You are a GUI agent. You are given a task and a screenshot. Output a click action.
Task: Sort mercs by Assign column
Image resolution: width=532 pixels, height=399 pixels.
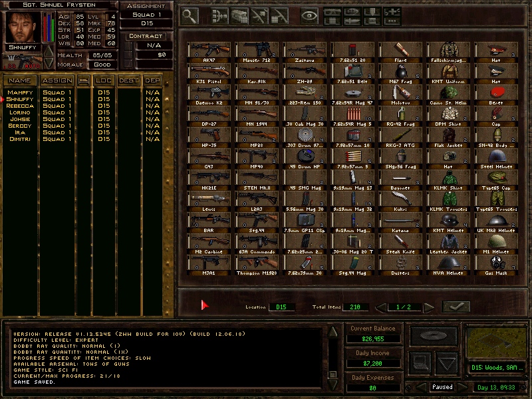(57, 80)
